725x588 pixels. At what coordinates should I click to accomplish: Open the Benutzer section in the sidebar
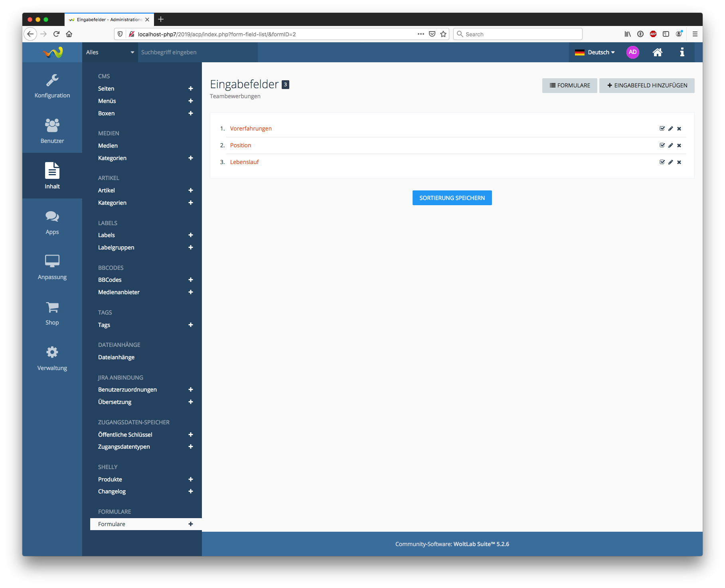(52, 131)
